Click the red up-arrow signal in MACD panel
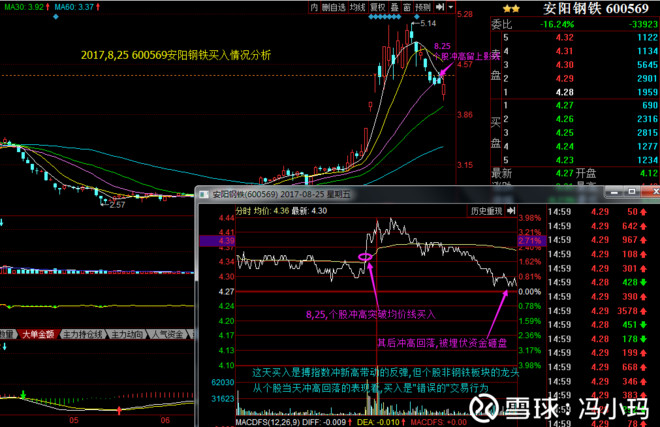 [x=120, y=410]
